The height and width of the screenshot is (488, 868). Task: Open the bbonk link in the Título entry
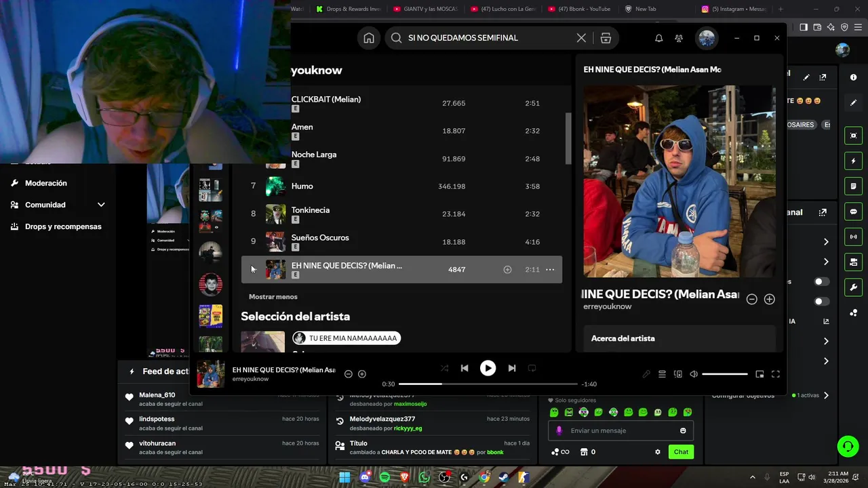[x=495, y=452]
